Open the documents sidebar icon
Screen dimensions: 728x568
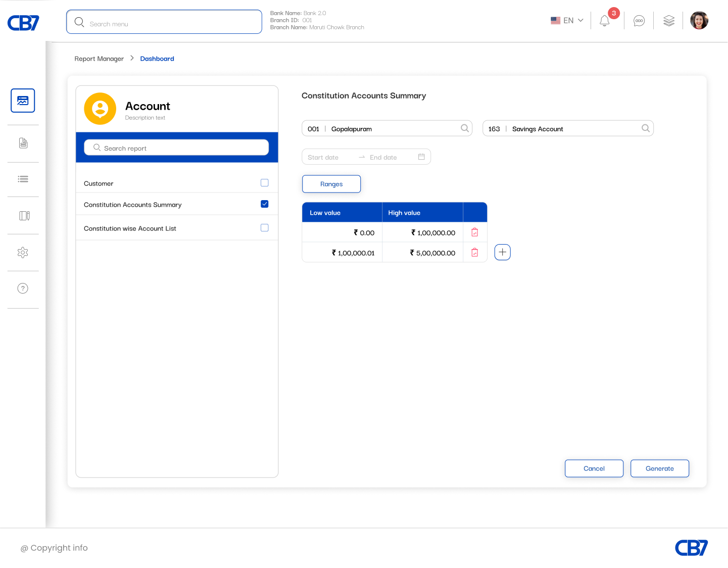[x=23, y=143]
